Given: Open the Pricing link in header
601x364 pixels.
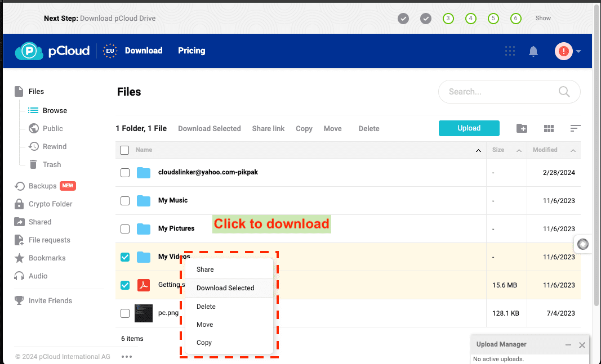Looking at the screenshot, I should tap(192, 51).
